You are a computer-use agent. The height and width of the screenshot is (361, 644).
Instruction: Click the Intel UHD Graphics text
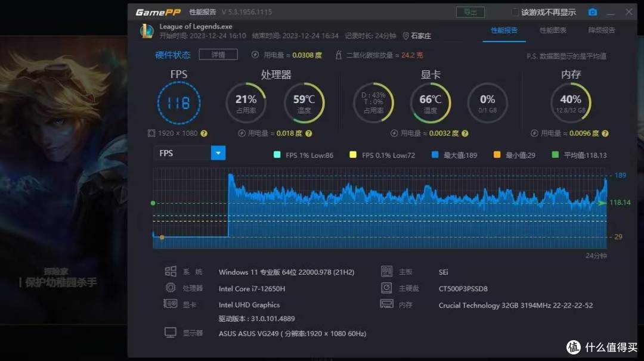[249, 305]
